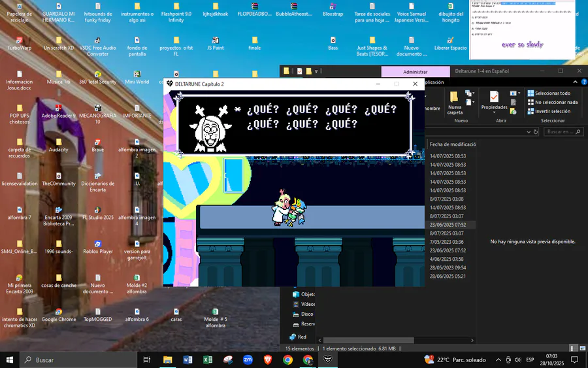The image size is (588, 368).
Task: Open Encarta 2009 Biblioteca shortcut
Action: click(59, 216)
